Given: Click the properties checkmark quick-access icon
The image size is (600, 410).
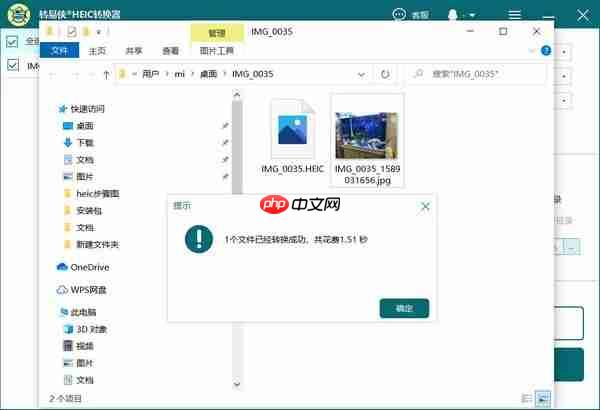Looking at the screenshot, I should coord(71,31).
